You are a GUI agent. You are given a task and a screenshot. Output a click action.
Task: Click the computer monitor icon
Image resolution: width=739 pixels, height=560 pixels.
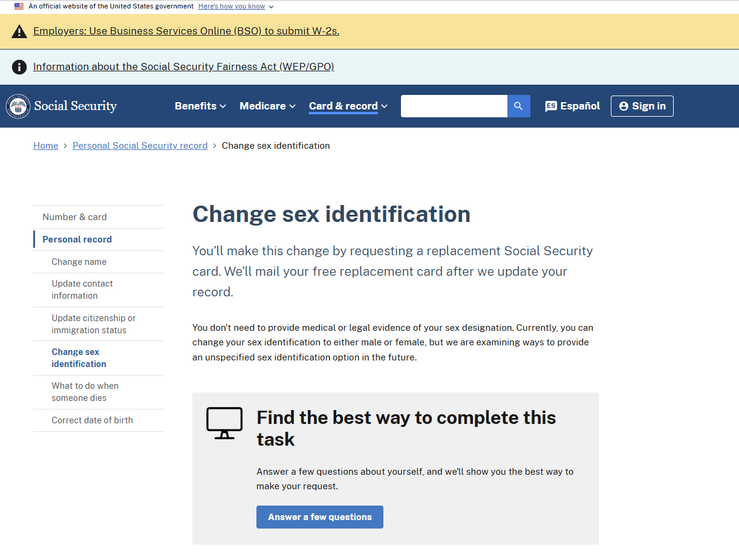point(224,423)
